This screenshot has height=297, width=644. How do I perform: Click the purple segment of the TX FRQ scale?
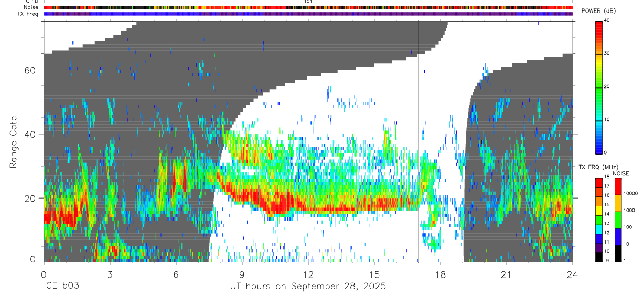click(599, 248)
